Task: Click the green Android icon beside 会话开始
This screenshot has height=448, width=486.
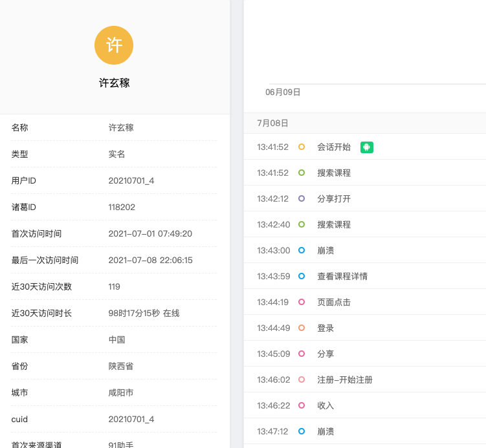Action: 367,147
